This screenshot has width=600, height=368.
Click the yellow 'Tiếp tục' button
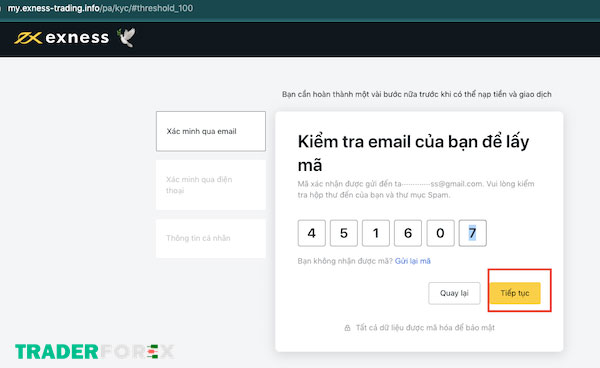tap(515, 293)
